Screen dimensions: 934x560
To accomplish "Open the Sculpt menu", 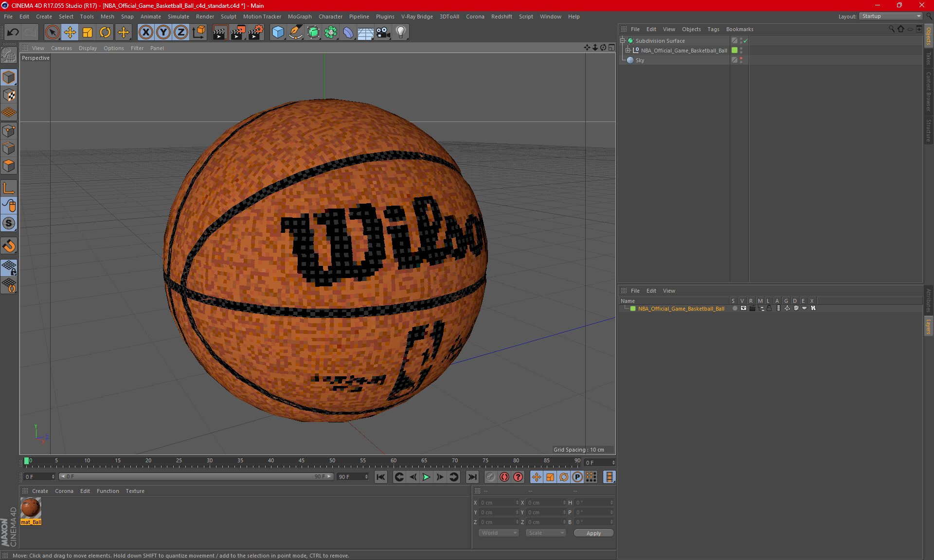I will tap(228, 17).
